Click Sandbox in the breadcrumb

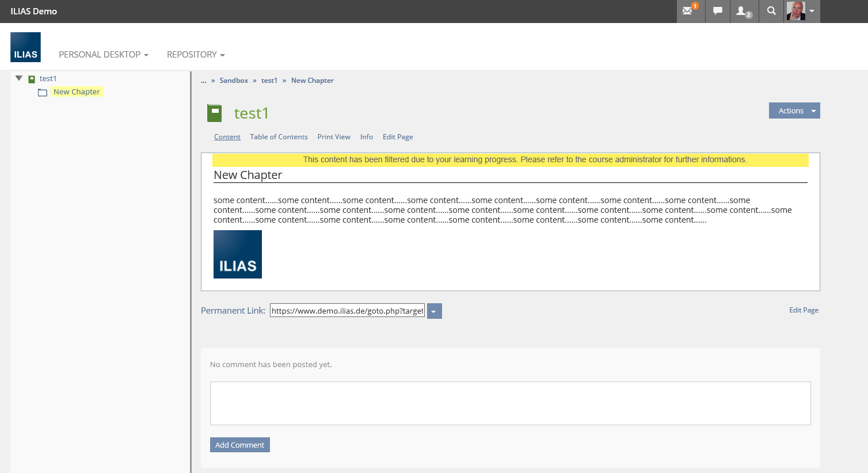(x=234, y=81)
